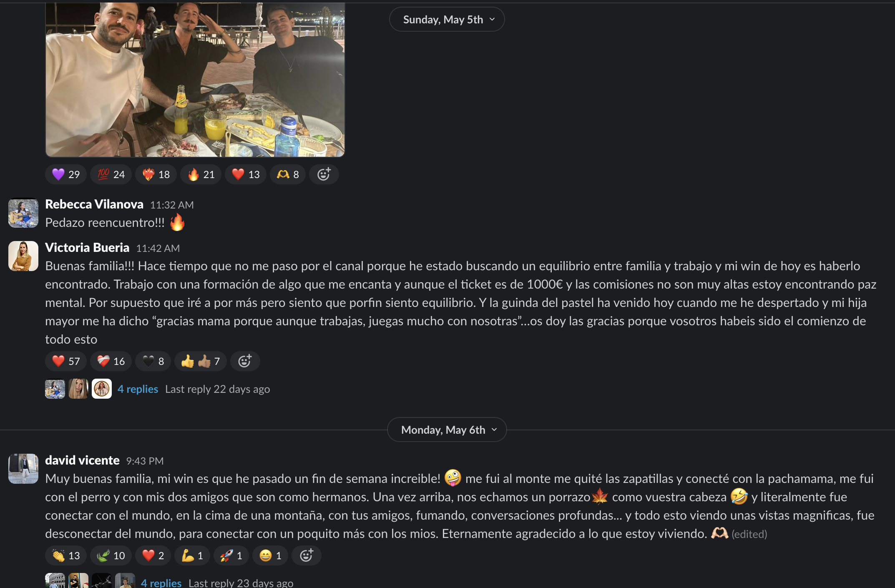The height and width of the screenshot is (588, 895).
Task: Toggle the thumbs up reaction showing 7
Action: point(201,361)
